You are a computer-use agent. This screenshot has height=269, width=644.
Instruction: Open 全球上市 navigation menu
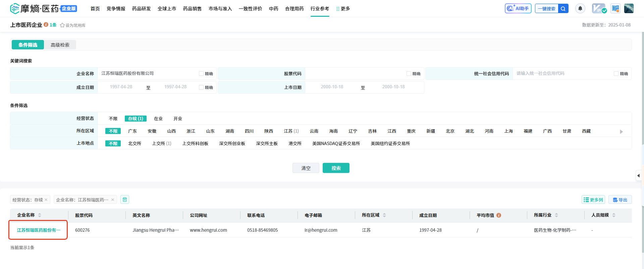pos(167,9)
